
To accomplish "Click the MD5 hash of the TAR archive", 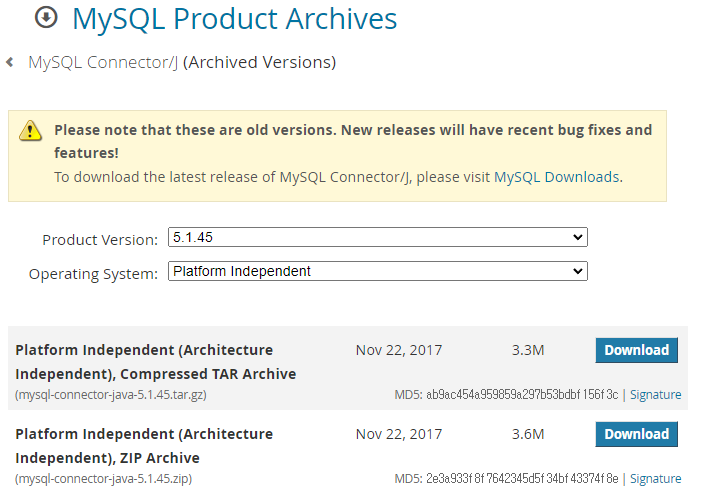I will tap(522, 395).
